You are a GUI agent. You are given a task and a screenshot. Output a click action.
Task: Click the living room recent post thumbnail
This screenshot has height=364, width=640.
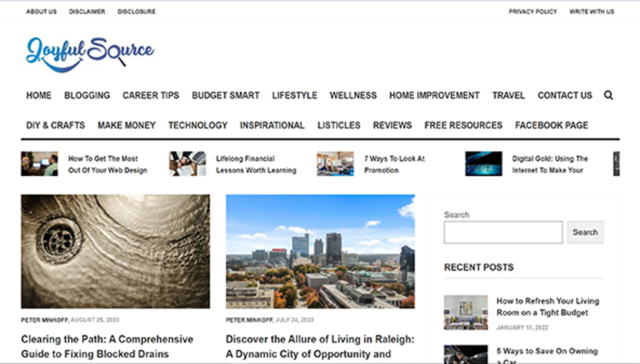point(466,313)
